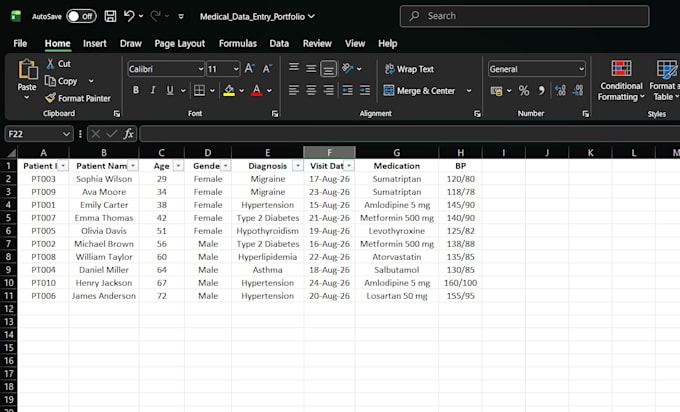Open the Patient Name column filter
This screenshot has height=412, width=680.
coord(133,166)
